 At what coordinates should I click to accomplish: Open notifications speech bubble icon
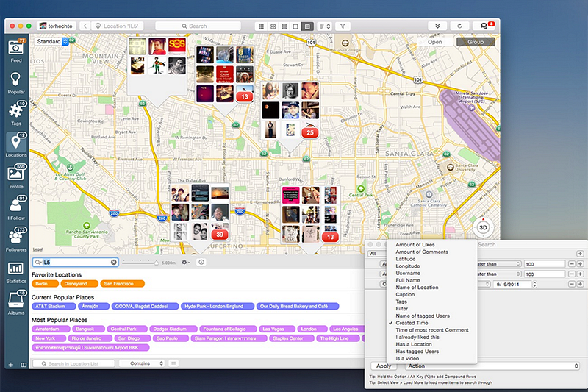click(x=485, y=26)
